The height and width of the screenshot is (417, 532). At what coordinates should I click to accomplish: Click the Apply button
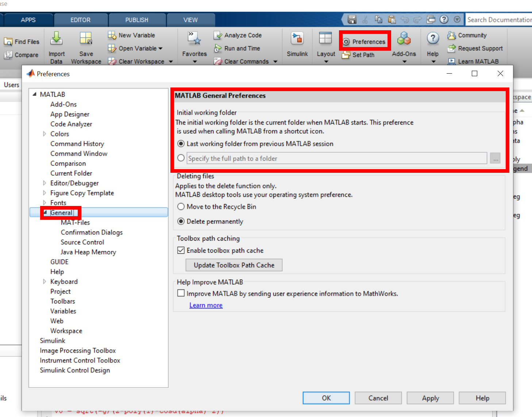point(430,398)
